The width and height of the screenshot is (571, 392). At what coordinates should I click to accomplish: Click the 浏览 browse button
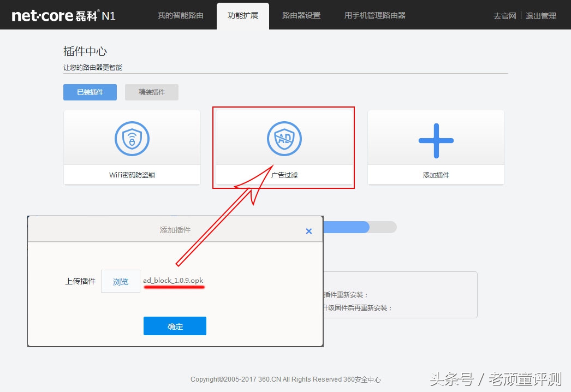coord(120,281)
